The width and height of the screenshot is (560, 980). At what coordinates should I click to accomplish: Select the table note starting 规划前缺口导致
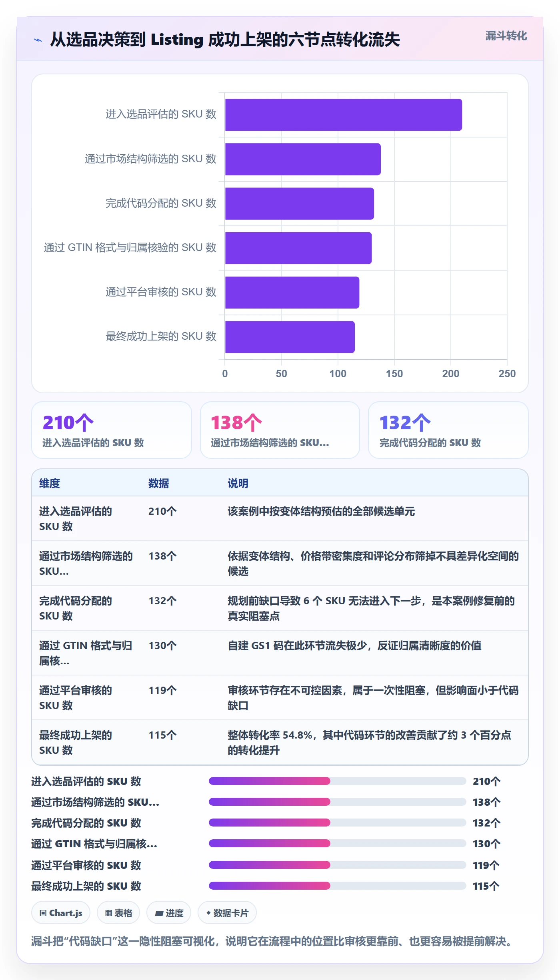[x=371, y=608]
